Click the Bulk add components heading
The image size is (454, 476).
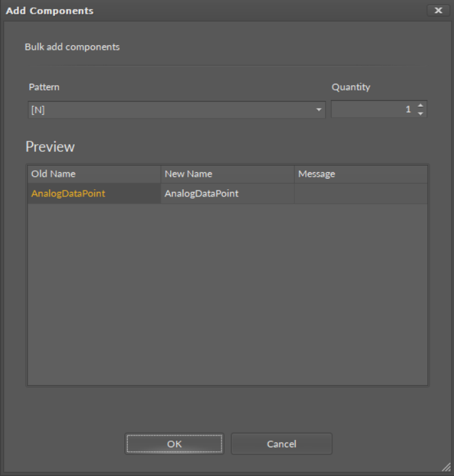(x=72, y=47)
